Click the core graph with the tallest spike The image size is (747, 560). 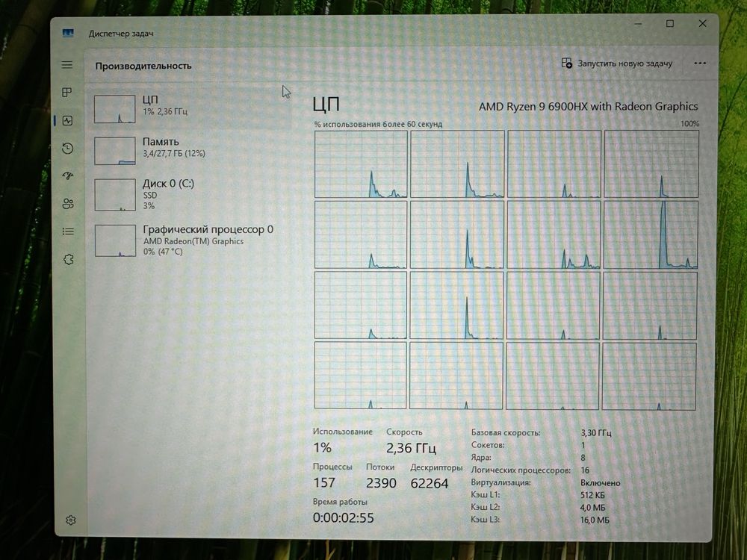(651, 234)
